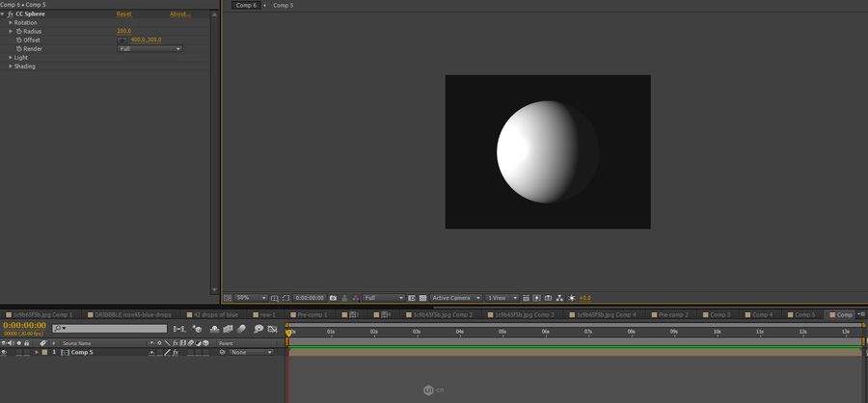
Task: Click the region of interest icon
Action: tap(411, 298)
